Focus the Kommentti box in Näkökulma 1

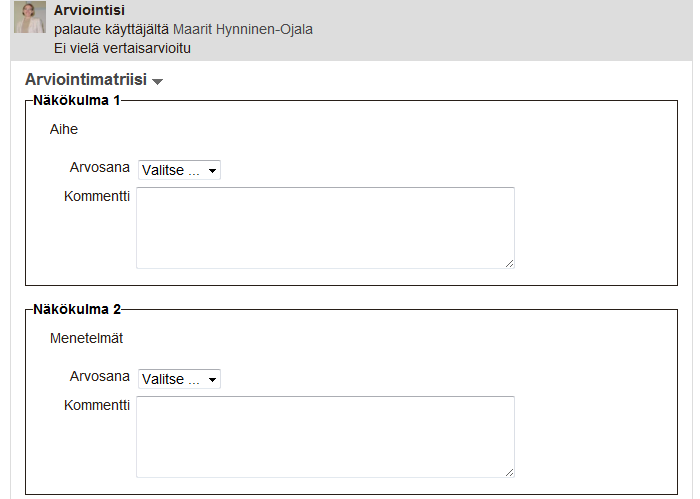(325, 228)
